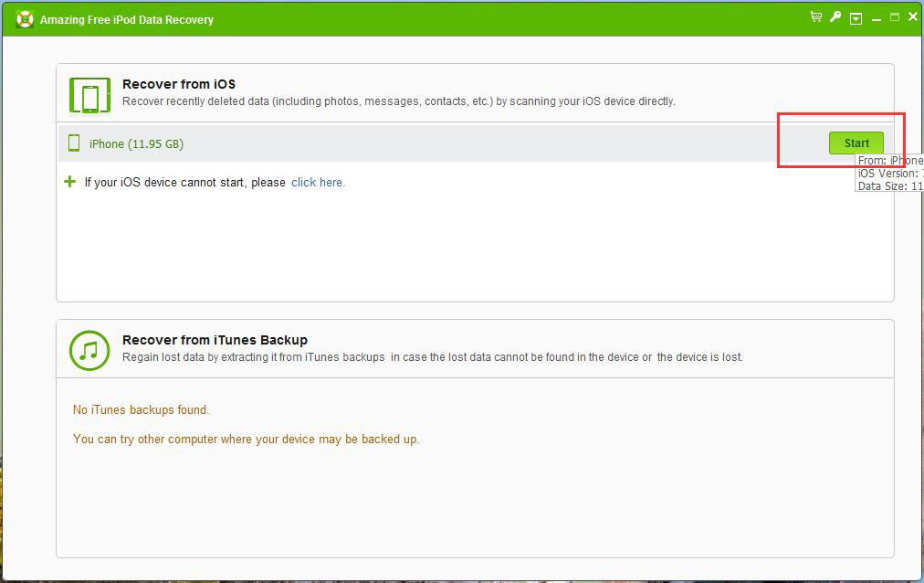Minimize the iPod Data Recovery window
Viewport: 924px width, 583px height.
[877, 19]
